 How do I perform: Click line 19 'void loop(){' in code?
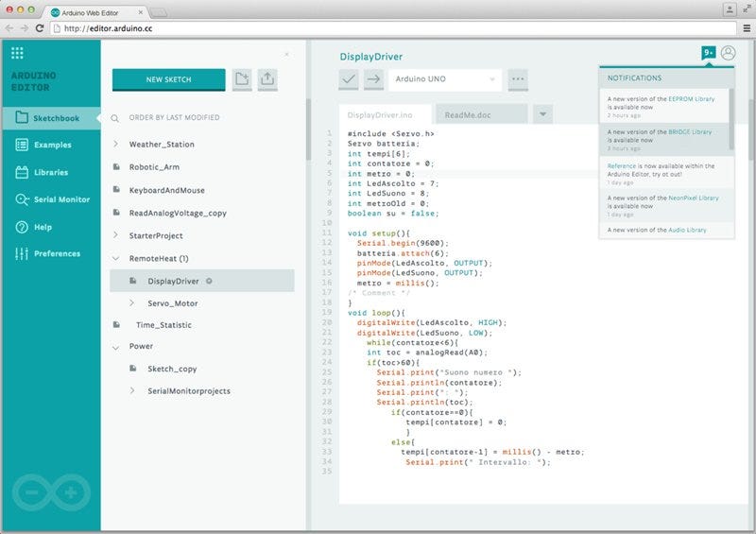[x=376, y=313]
